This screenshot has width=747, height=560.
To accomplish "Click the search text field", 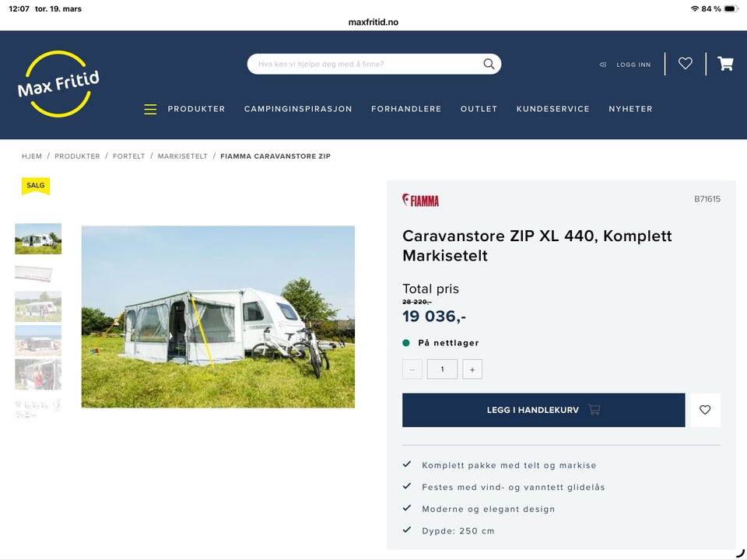I will coord(366,64).
